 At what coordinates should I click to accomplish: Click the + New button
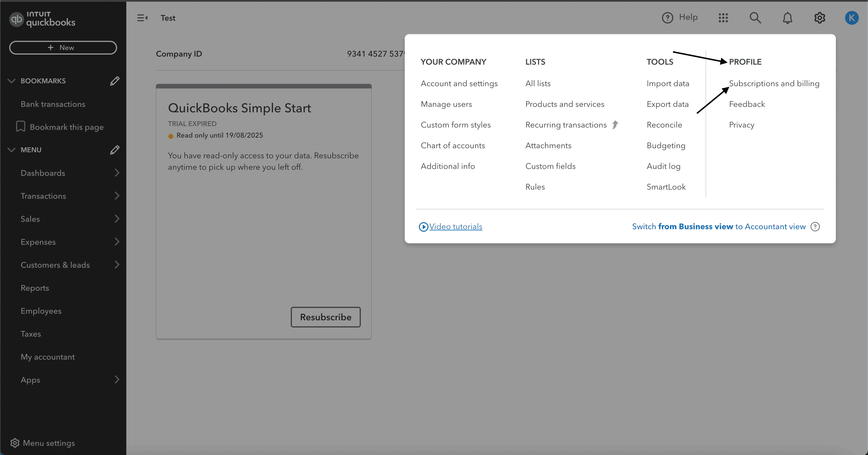click(x=63, y=48)
